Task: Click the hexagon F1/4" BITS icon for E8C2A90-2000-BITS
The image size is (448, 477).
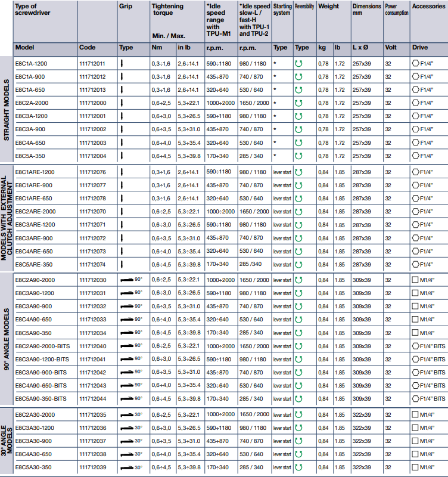Action: (415, 346)
